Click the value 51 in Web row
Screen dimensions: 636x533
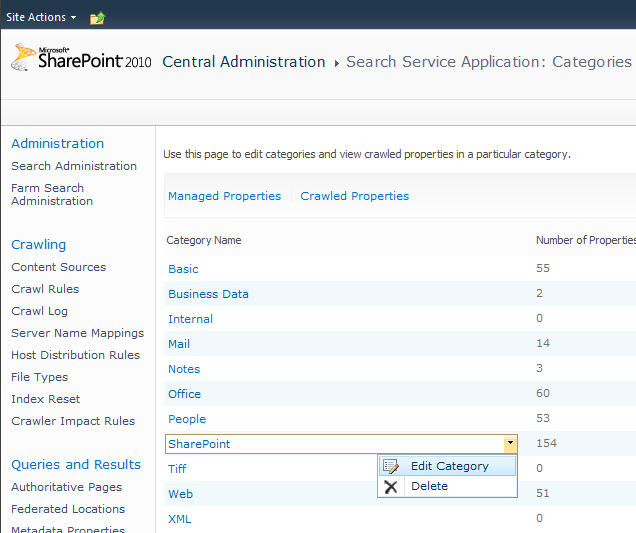coord(543,493)
